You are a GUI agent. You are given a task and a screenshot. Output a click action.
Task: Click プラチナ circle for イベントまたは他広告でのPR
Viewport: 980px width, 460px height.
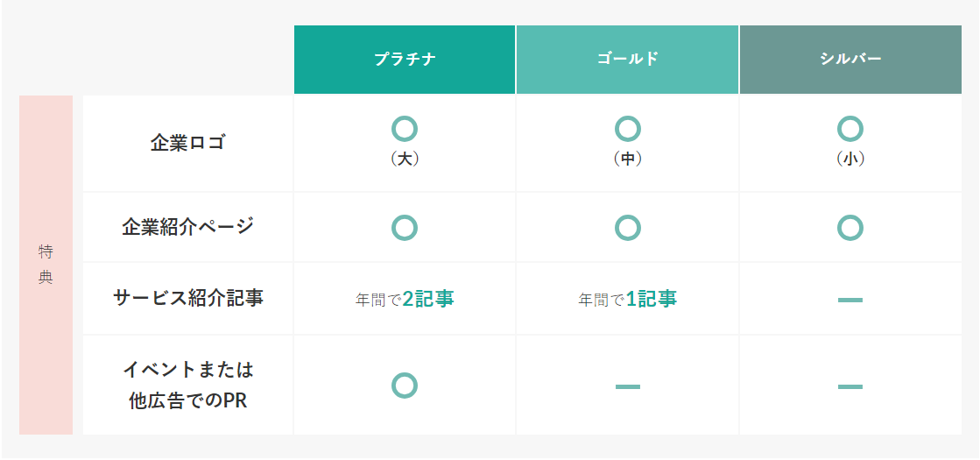tap(405, 386)
